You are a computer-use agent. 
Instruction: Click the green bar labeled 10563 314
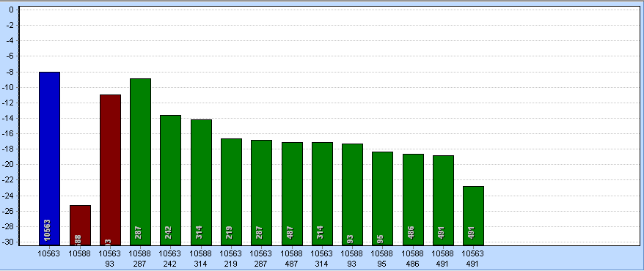322,194
